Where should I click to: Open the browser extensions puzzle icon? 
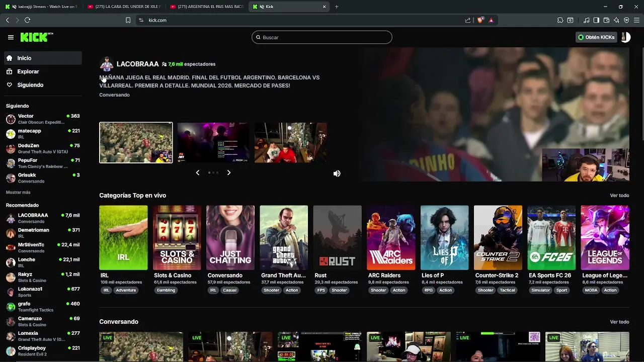click(x=560, y=20)
